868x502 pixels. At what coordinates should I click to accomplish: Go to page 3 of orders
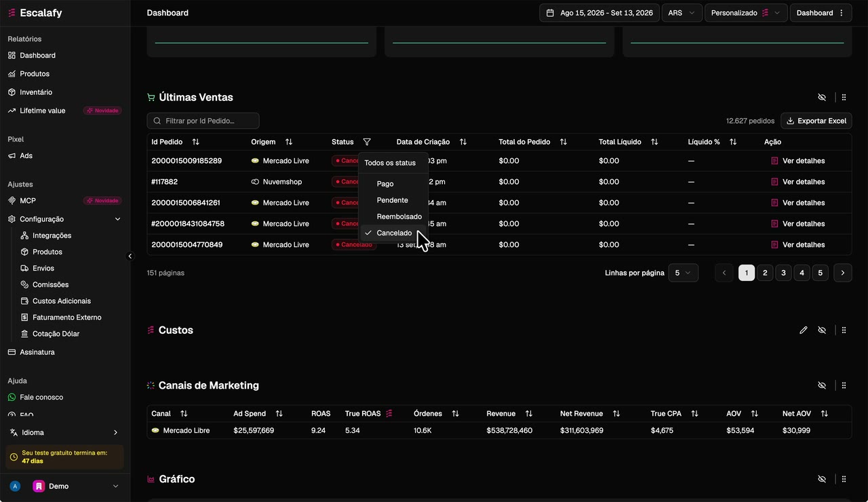(783, 273)
